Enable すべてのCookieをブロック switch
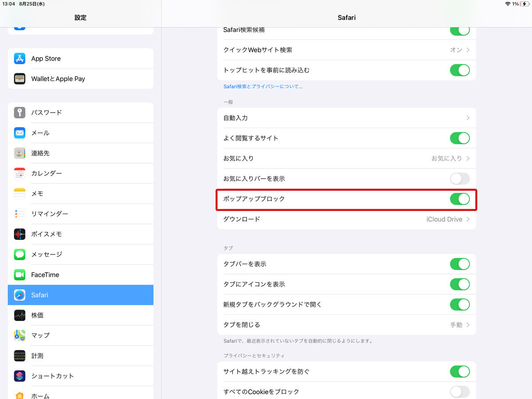532x399 pixels. (x=460, y=392)
